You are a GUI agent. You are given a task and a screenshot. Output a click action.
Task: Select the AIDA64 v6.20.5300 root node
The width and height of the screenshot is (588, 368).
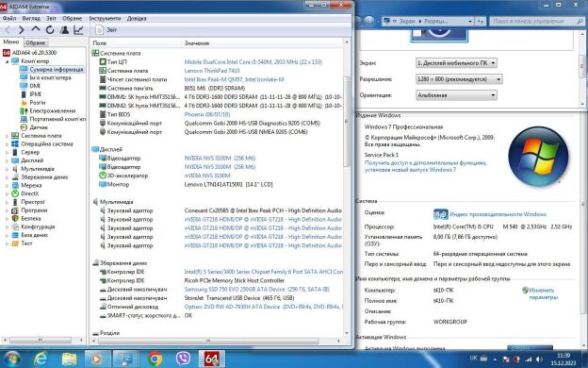[x=34, y=53]
